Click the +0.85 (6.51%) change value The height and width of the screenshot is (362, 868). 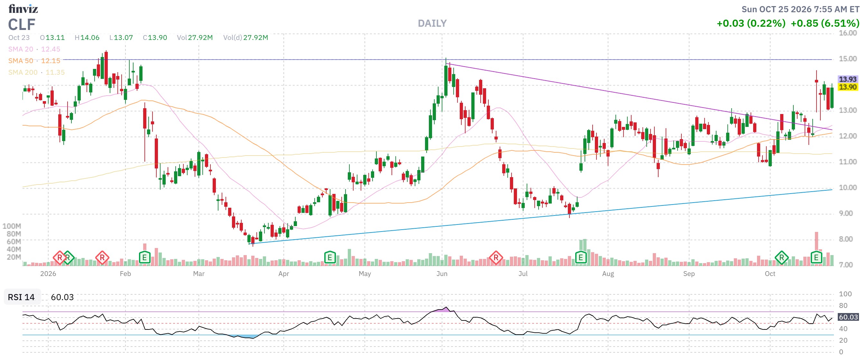tap(825, 23)
